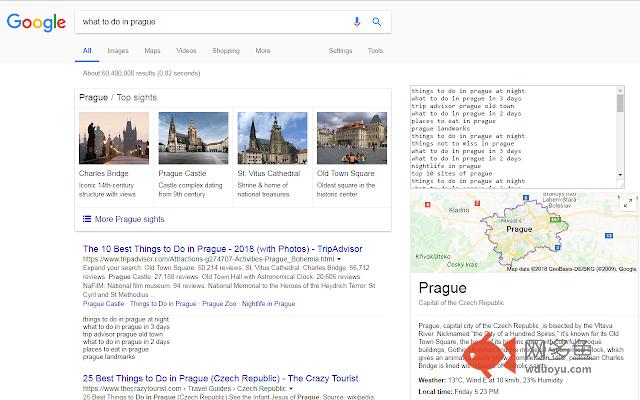Activate voice search microphone icon

357,22
